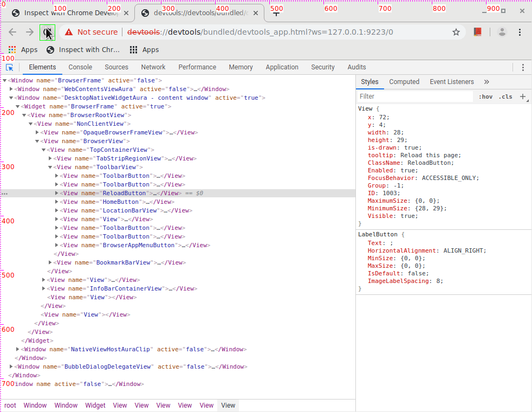Add new style rule with plus icon

click(x=523, y=96)
